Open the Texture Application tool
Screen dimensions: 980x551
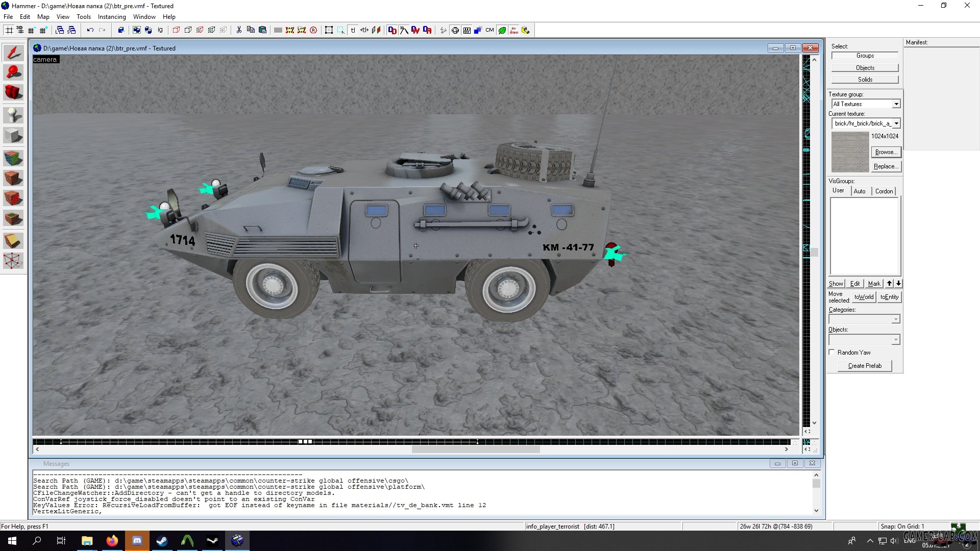tap(13, 158)
